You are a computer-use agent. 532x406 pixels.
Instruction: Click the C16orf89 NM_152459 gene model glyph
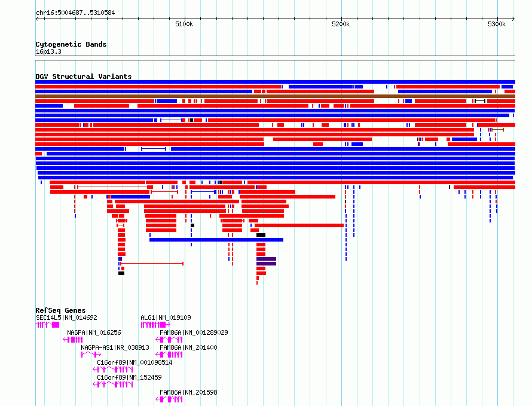(112, 384)
